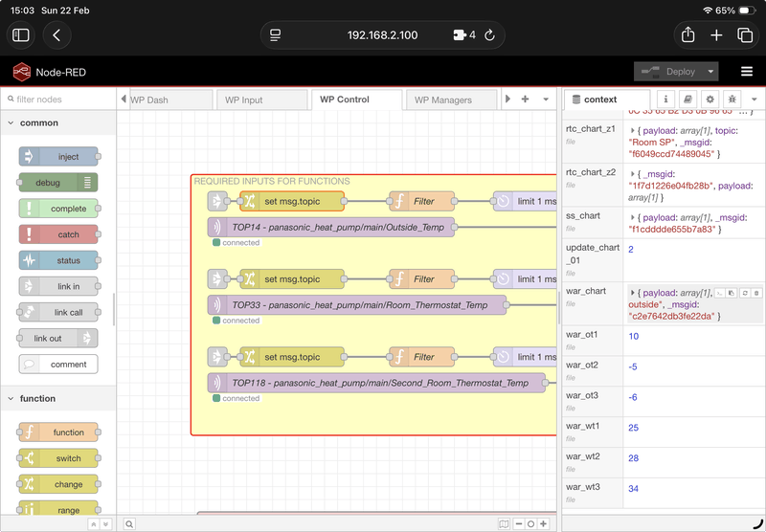Switch to the WP Dash tab
Image resolution: width=766 pixels, height=532 pixels.
pos(170,100)
